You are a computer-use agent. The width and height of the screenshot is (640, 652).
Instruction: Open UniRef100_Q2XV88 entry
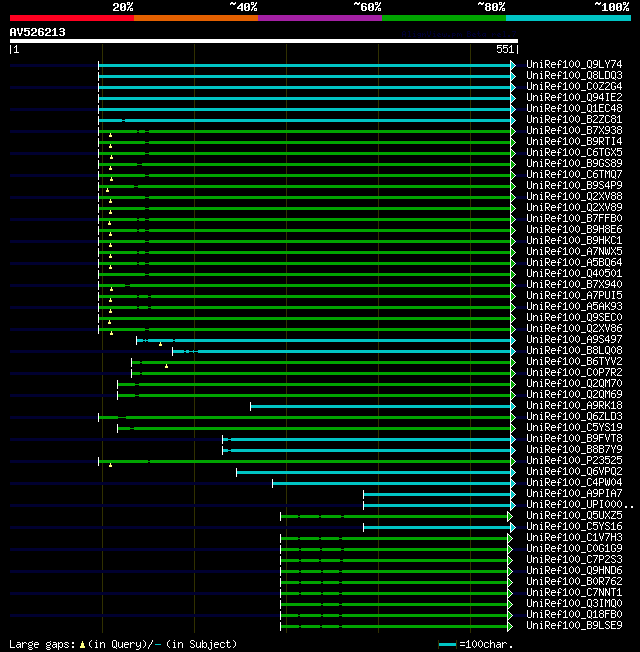574,196
